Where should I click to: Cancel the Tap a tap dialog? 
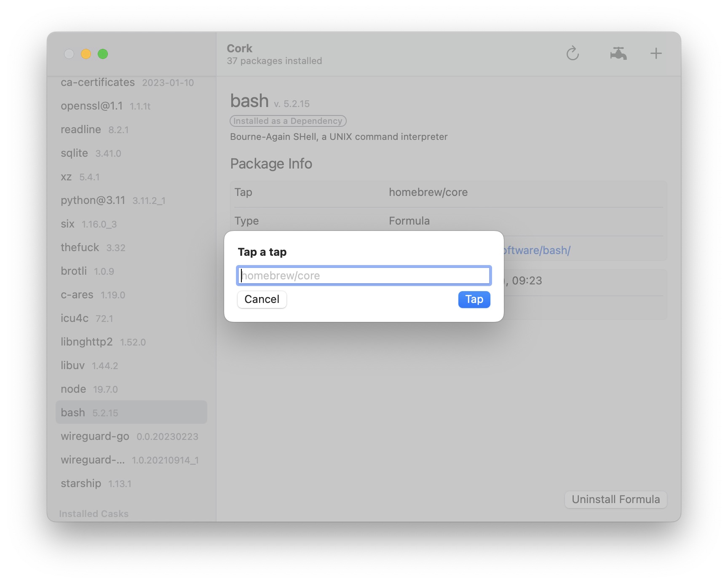click(x=262, y=300)
